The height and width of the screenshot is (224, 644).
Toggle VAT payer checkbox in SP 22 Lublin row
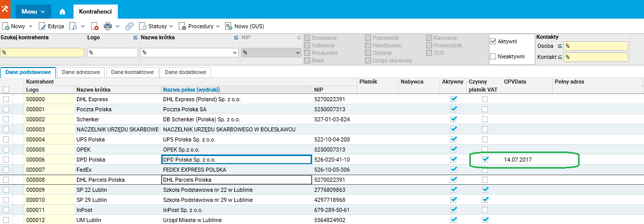[485, 190]
